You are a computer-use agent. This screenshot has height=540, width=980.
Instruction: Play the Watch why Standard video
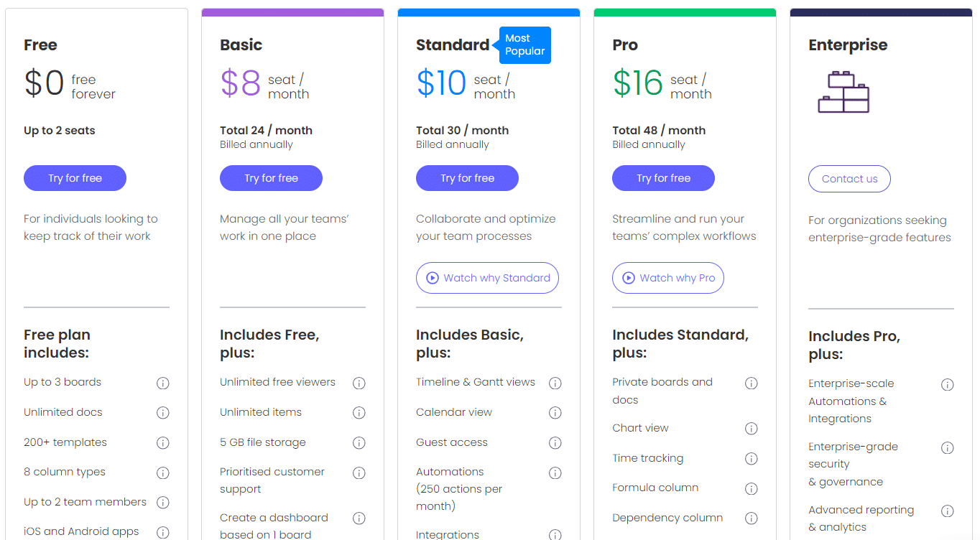click(x=487, y=278)
